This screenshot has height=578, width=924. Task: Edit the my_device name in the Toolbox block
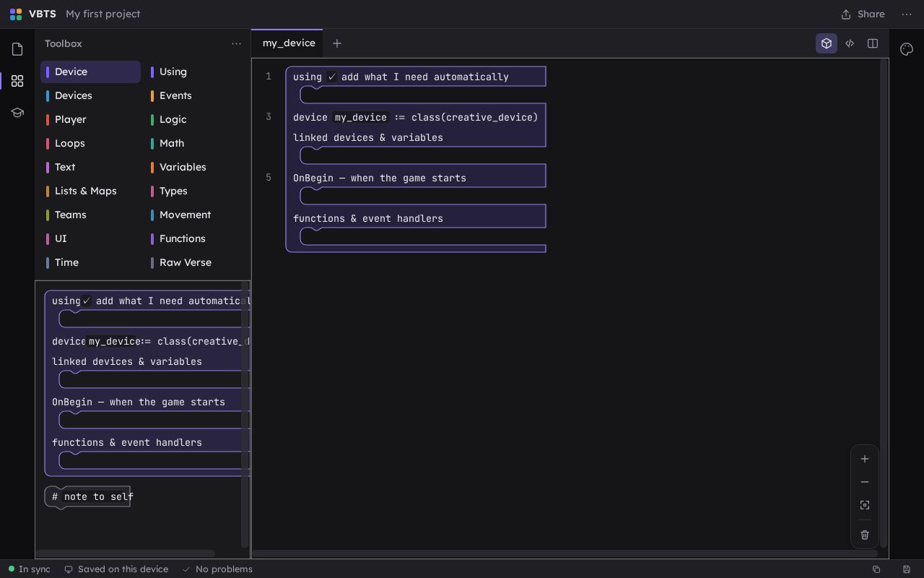pyautogui.click(x=114, y=341)
